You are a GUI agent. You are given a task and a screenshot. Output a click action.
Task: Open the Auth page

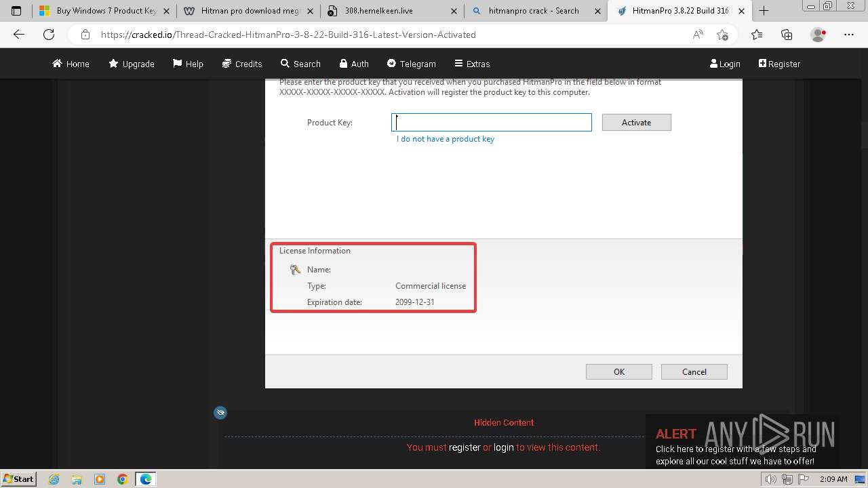point(354,64)
